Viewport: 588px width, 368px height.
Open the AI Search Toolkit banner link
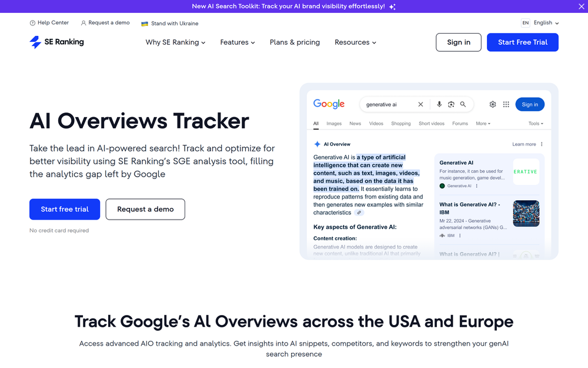[288, 6]
